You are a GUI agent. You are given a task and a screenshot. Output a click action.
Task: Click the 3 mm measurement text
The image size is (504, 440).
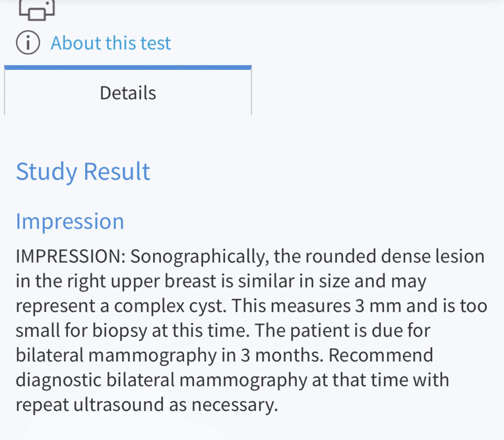tap(378, 306)
